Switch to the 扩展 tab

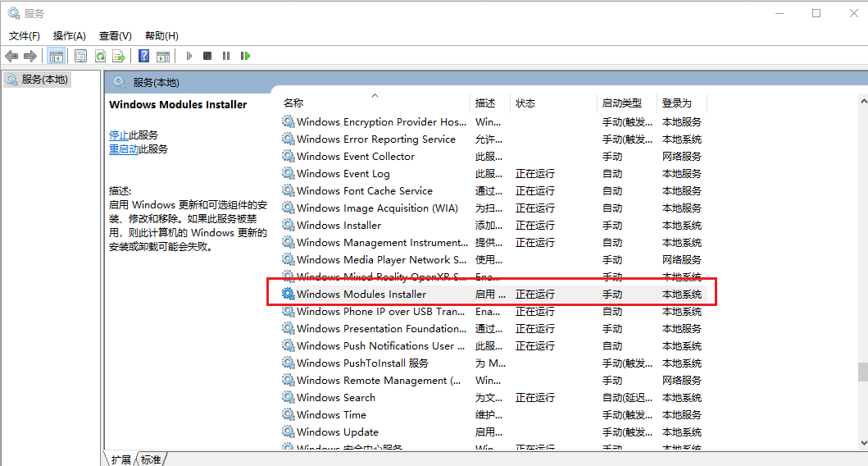pos(120,459)
